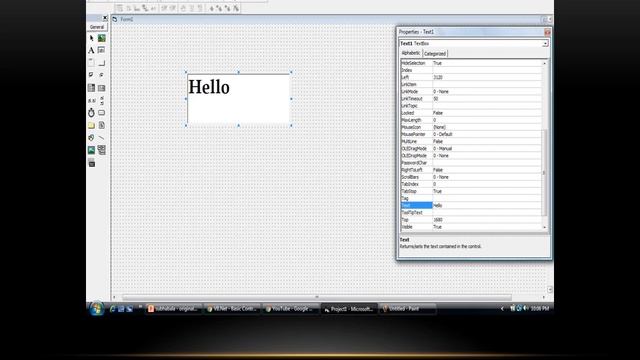Switch to the Project1 - Microsoft taskbar button

(x=349, y=309)
